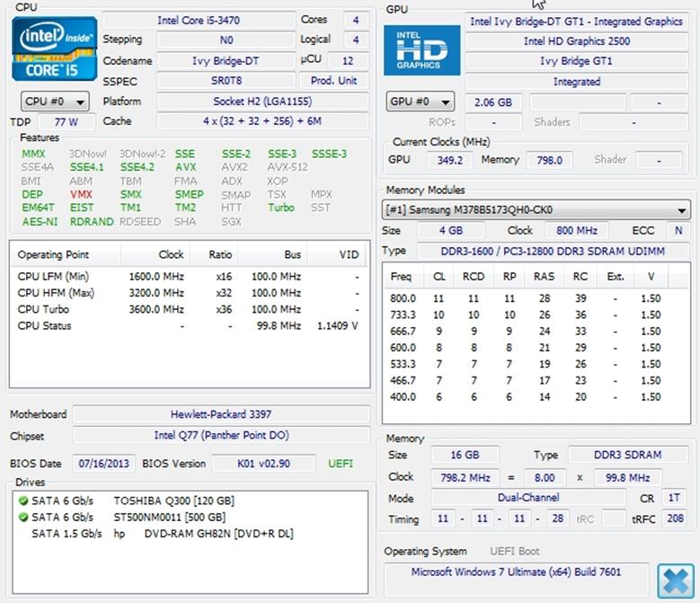Click the Turbo feature label
This screenshot has width=700, height=603.
pyautogui.click(x=281, y=208)
